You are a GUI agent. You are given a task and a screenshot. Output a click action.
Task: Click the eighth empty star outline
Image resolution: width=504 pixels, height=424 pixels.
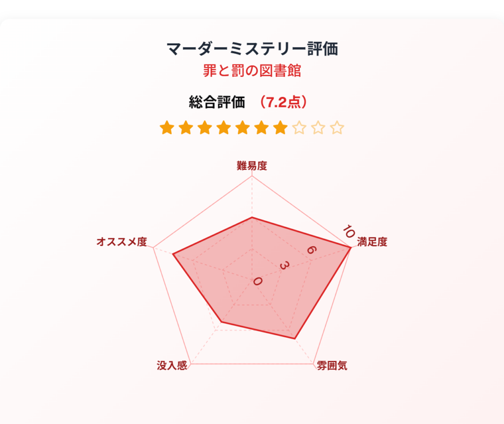point(299,128)
